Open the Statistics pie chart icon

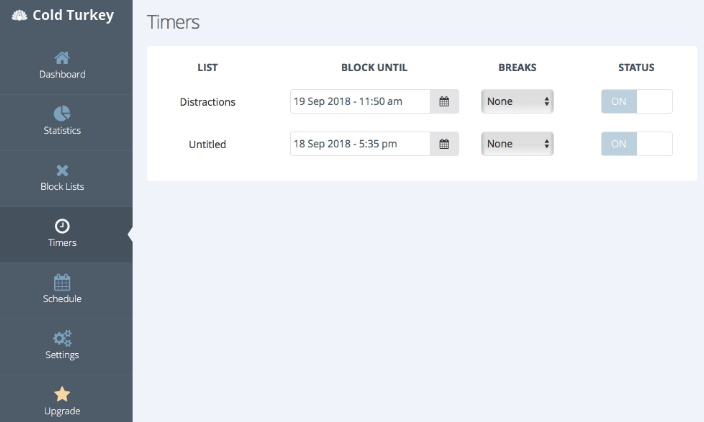pos(62,114)
